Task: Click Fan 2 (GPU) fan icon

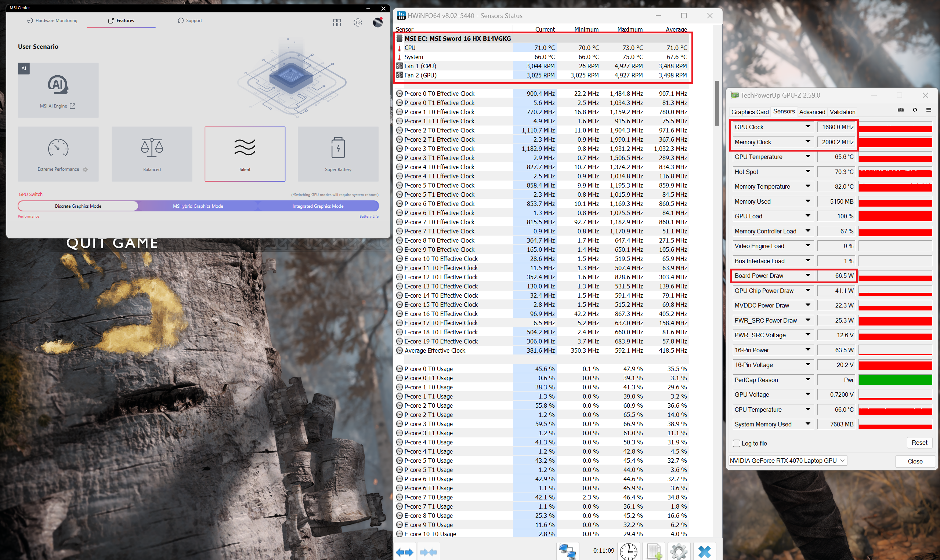Action: click(399, 75)
